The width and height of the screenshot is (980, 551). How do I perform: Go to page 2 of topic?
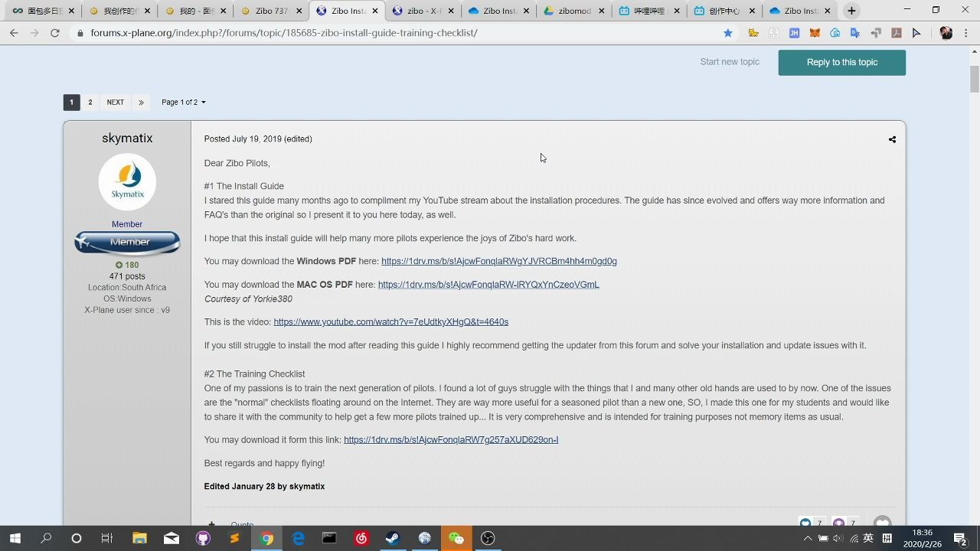pyautogui.click(x=90, y=102)
